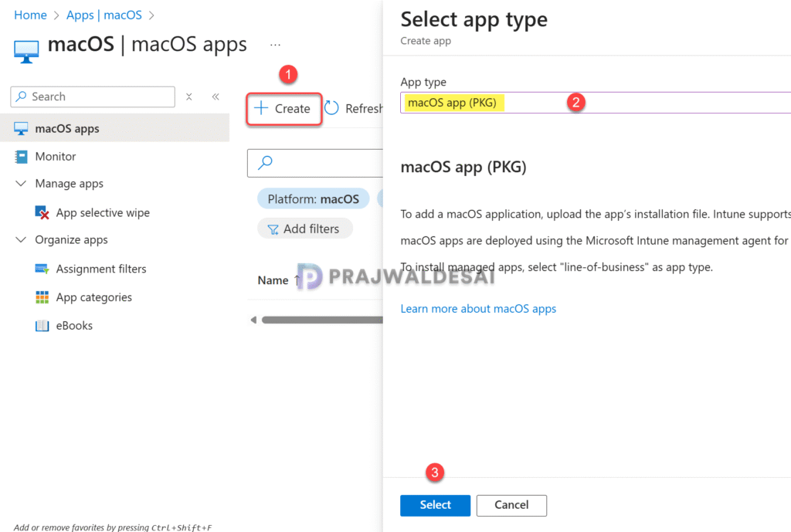791x532 pixels.
Task: Click the Assignment filters icon
Action: pyautogui.click(x=42, y=269)
